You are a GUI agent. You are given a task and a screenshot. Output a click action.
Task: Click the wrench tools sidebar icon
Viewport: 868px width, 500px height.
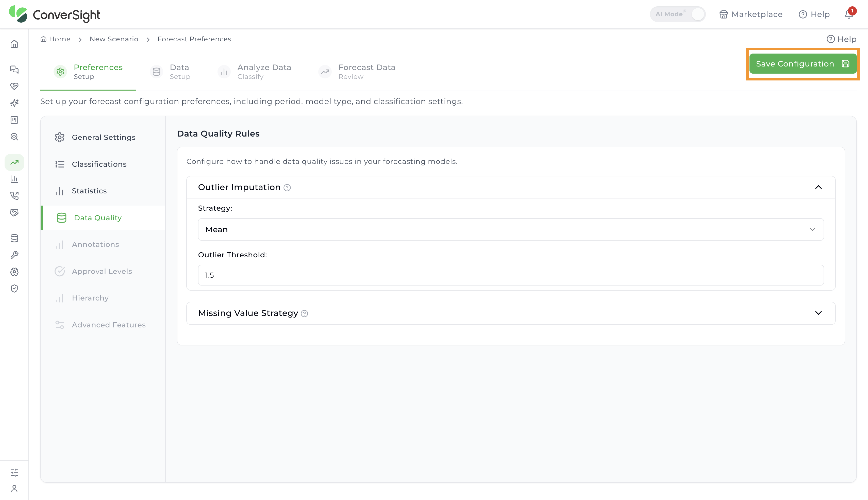14,255
